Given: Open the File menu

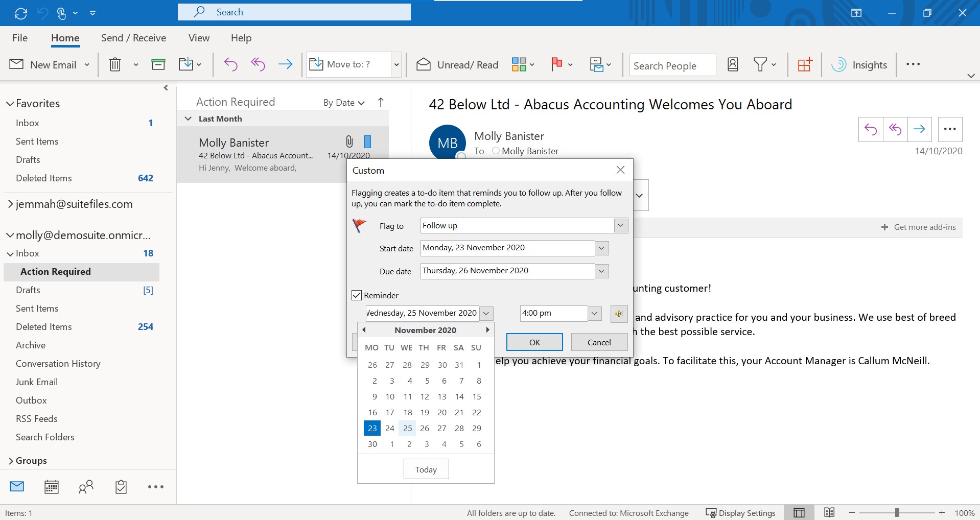Looking at the screenshot, I should (20, 38).
